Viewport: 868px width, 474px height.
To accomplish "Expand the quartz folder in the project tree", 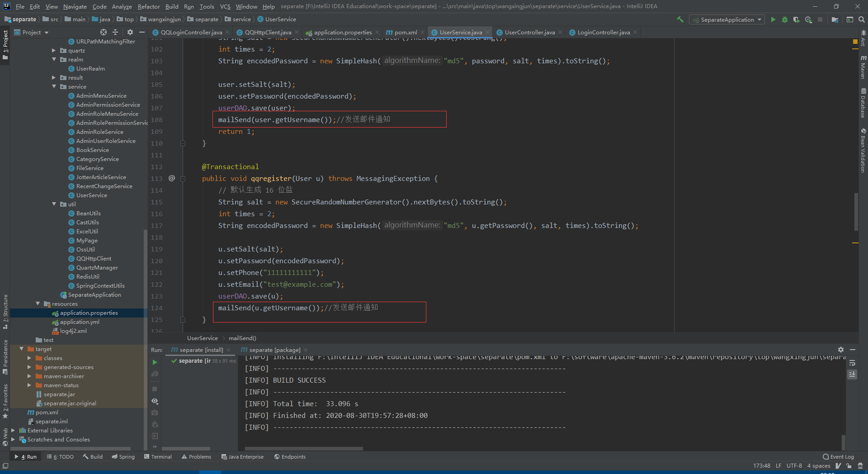I will click(54, 51).
